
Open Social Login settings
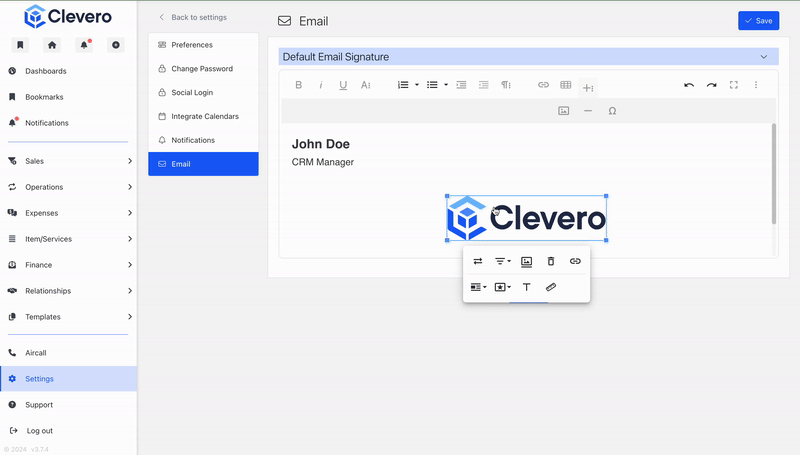pos(203,92)
